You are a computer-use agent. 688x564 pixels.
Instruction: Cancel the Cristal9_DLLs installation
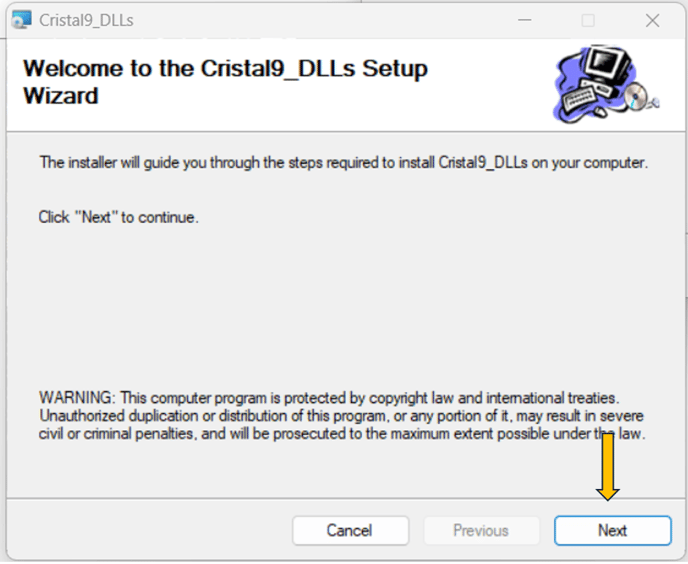pos(350,530)
